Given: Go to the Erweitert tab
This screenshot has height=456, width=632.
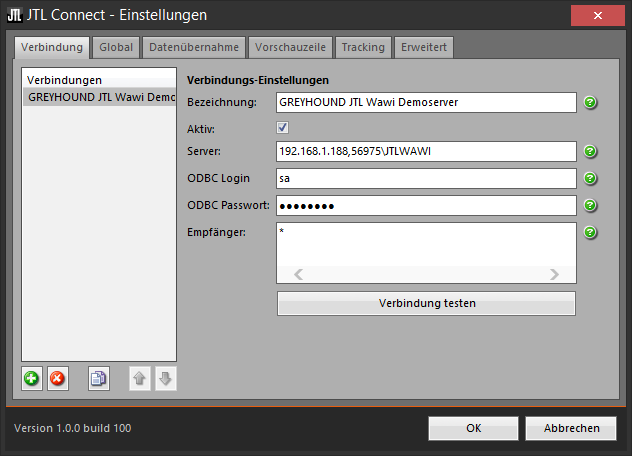Looking at the screenshot, I should click(x=424, y=48).
